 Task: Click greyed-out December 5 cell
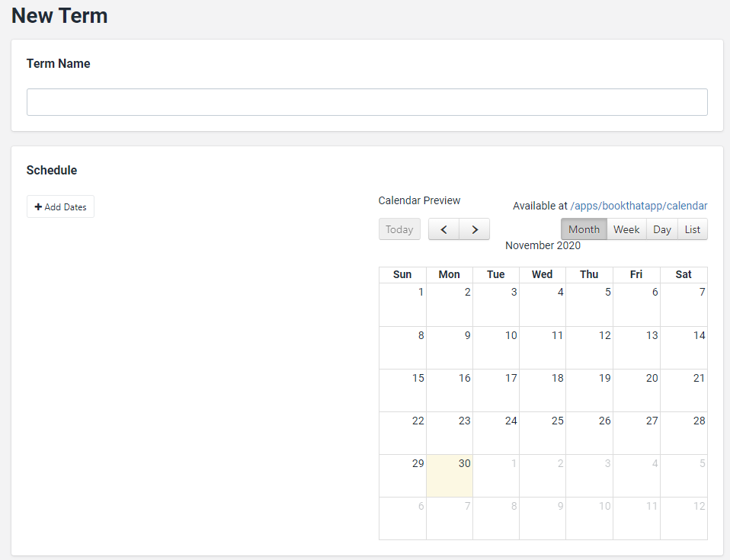point(684,476)
